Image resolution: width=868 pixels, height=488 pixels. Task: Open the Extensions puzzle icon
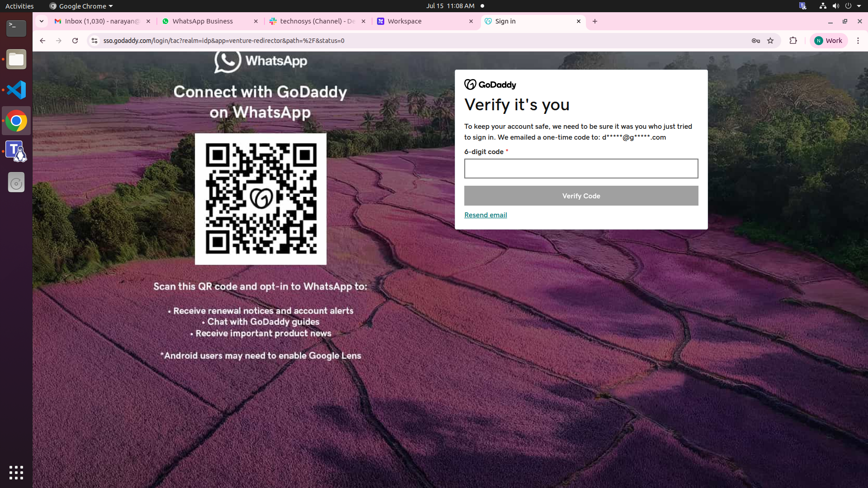click(793, 41)
